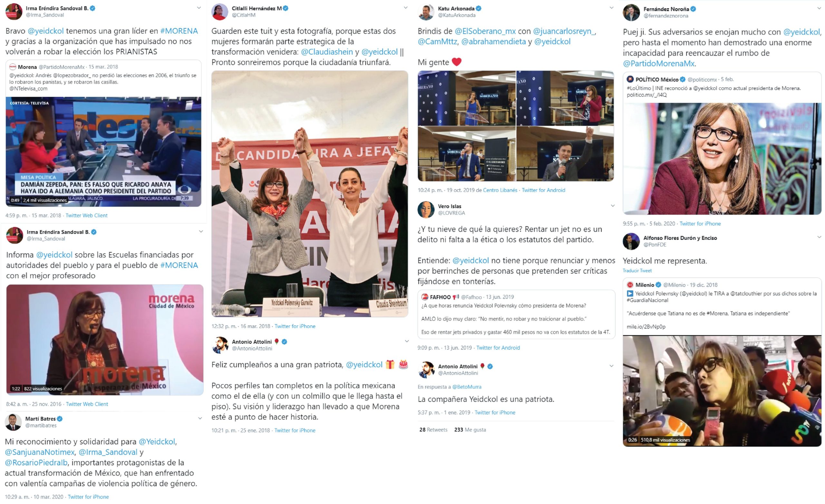Open the chevron menu on Katu Arkonada tweet
Image resolution: width=825 pixels, height=504 pixels.
pos(611,8)
